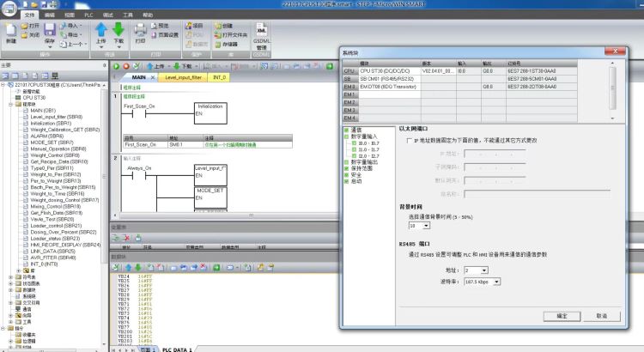Click the Print (打印) ribbon icon
Viewport: 644px width, 352px height.
tap(140, 32)
